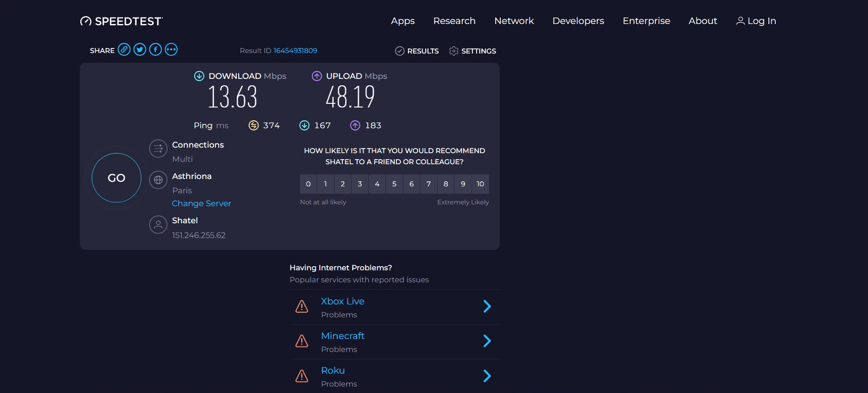Rate recommendation score 9
868x393 pixels.
click(463, 184)
